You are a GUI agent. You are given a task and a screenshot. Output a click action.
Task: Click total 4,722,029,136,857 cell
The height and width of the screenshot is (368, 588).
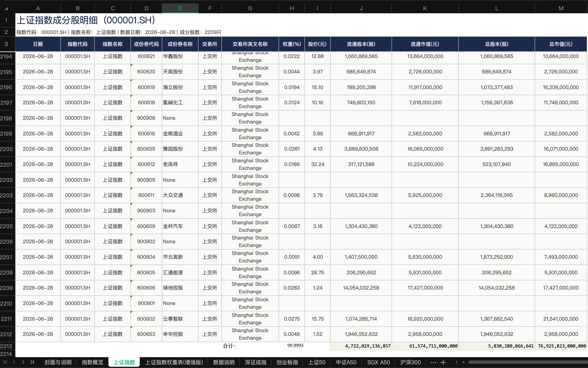(x=361, y=346)
